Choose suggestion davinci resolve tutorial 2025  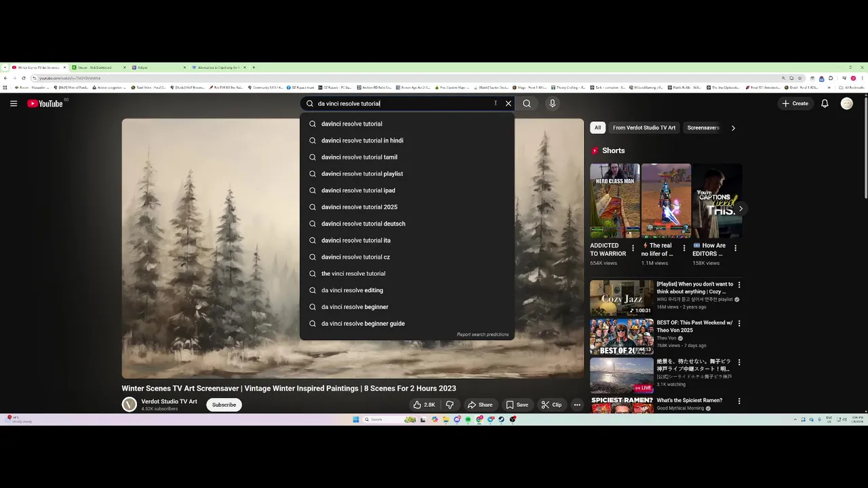click(407, 207)
